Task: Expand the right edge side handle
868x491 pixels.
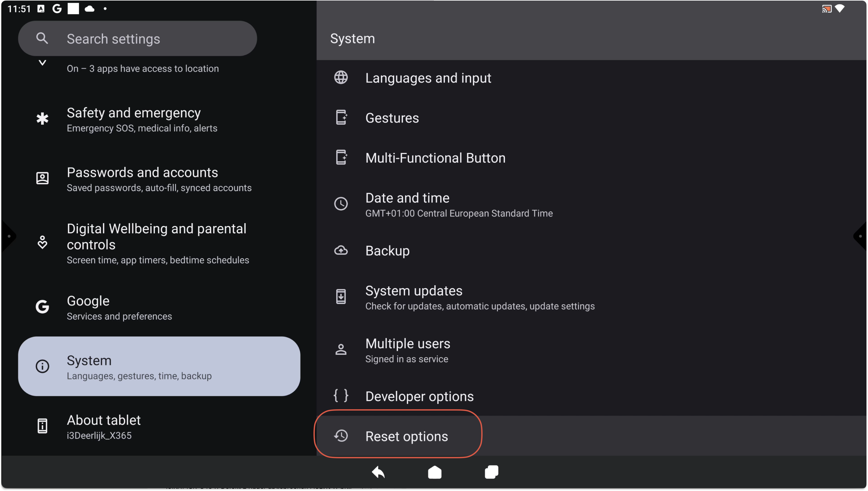Action: point(860,236)
